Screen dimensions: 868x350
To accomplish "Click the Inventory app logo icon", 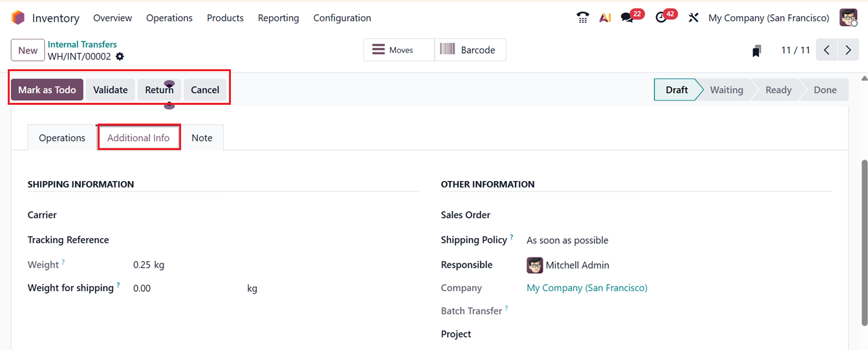I will (18, 17).
